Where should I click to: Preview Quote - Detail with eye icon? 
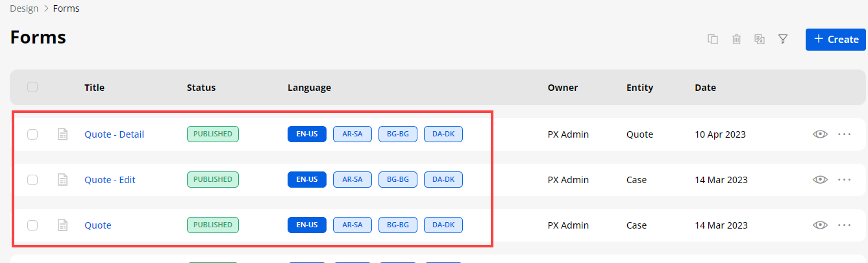pos(821,134)
